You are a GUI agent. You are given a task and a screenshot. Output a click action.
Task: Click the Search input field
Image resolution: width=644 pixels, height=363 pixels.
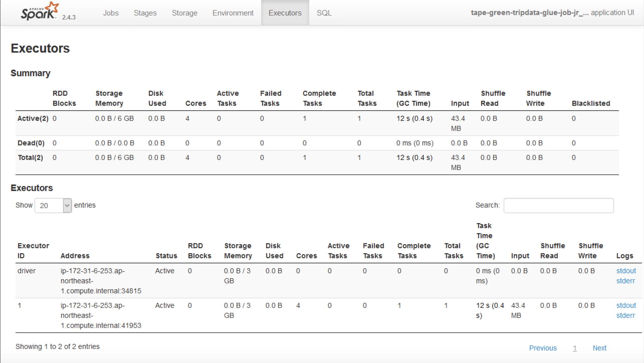559,206
